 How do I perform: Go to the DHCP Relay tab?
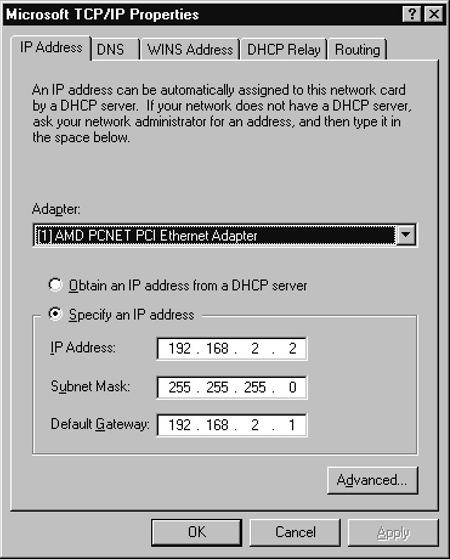(283, 49)
